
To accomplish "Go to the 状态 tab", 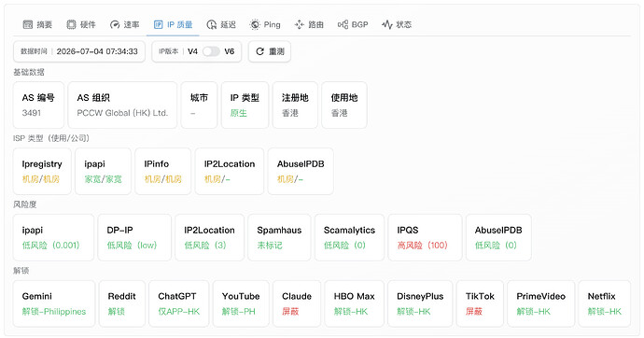I will click(x=397, y=24).
